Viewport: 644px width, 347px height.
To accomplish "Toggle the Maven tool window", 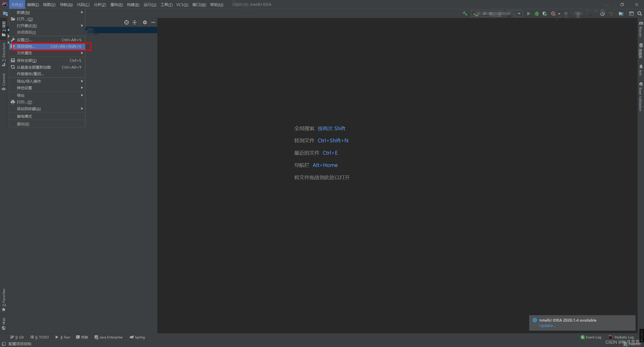I will (640, 30).
